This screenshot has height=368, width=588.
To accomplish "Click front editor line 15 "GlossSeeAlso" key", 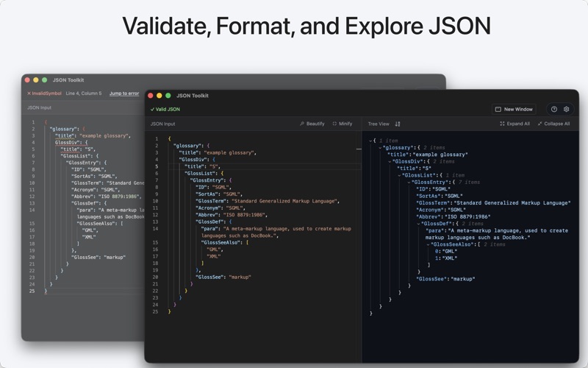I will pos(220,243).
